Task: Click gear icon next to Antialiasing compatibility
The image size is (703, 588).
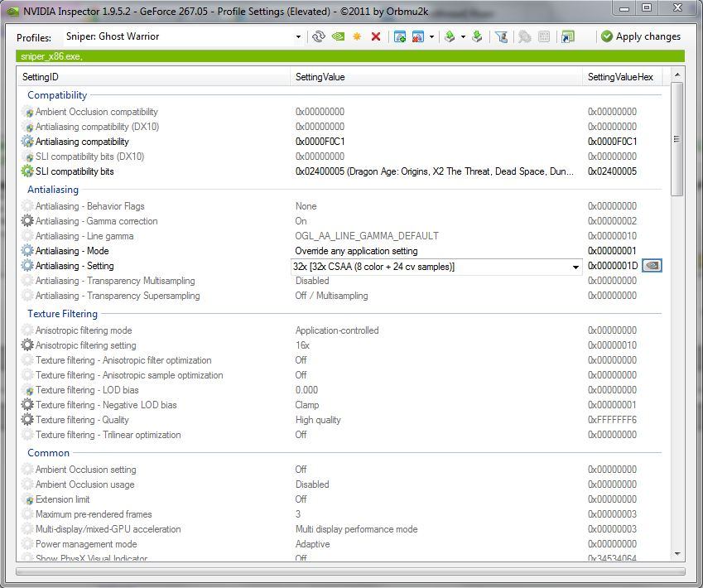Action: [x=27, y=142]
